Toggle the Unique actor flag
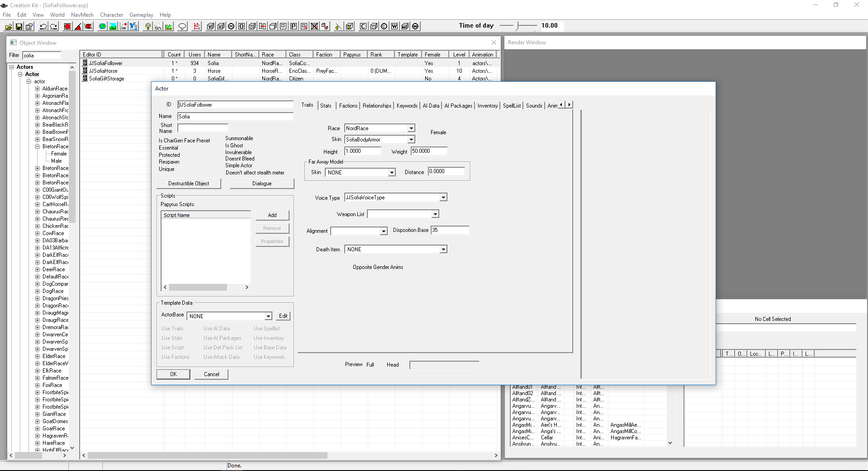868x471 pixels. 166,169
